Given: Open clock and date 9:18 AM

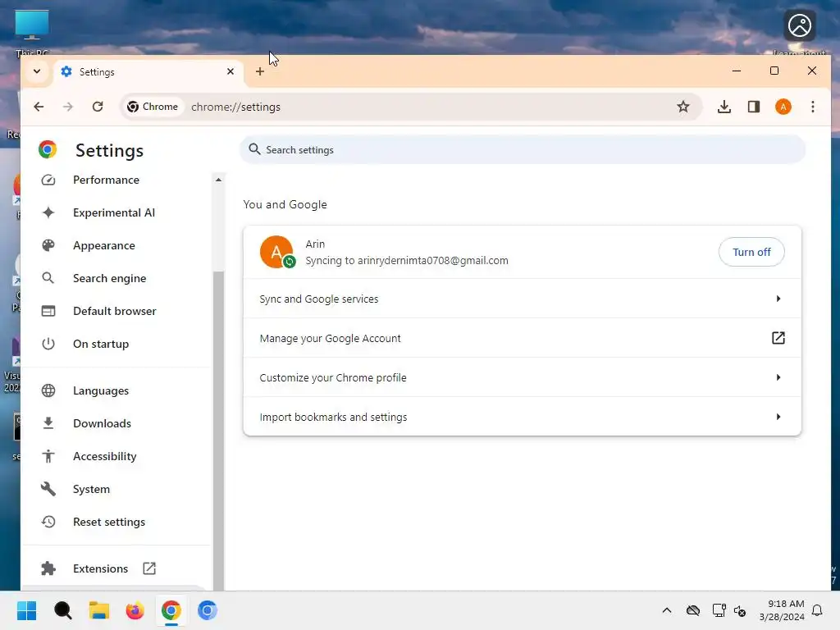Looking at the screenshot, I should tap(782, 610).
